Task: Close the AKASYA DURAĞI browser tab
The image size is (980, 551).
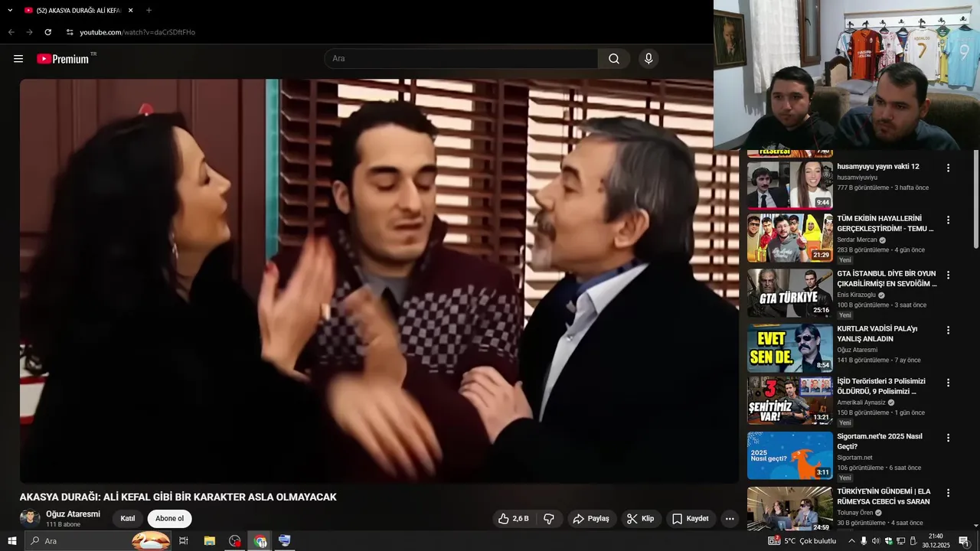Action: [131, 11]
